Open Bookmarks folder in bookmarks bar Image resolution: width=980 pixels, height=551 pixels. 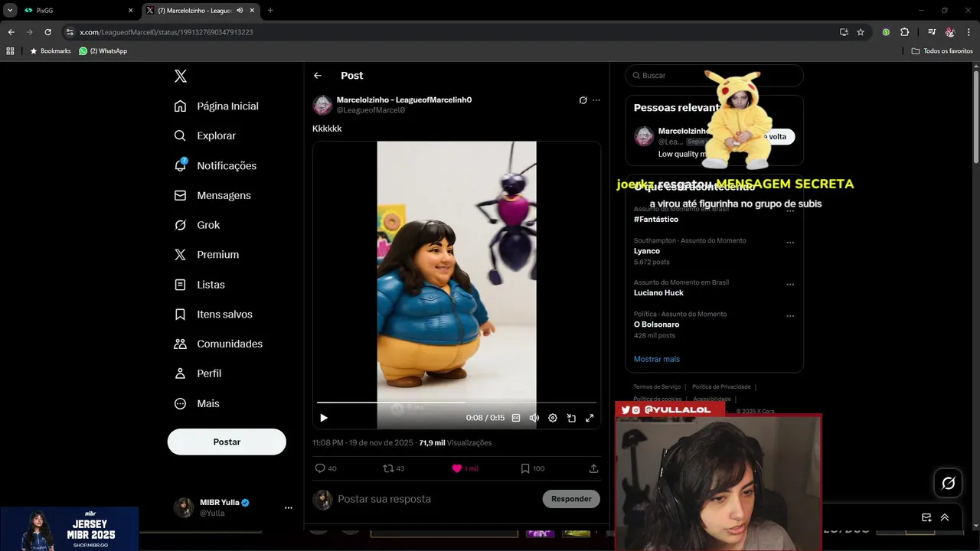[50, 51]
